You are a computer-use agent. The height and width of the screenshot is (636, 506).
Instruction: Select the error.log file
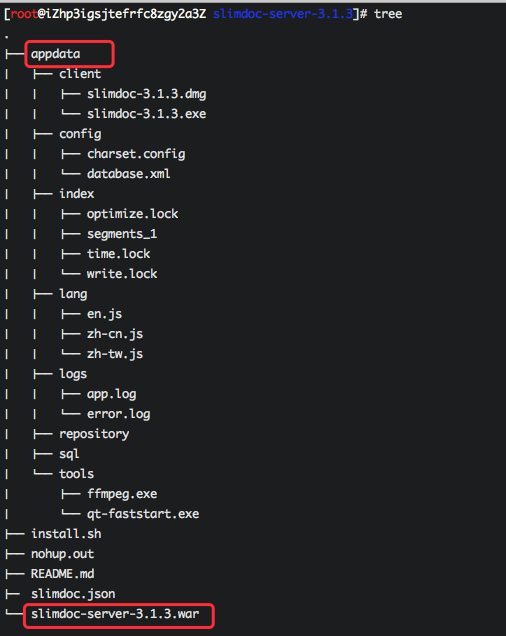118,414
